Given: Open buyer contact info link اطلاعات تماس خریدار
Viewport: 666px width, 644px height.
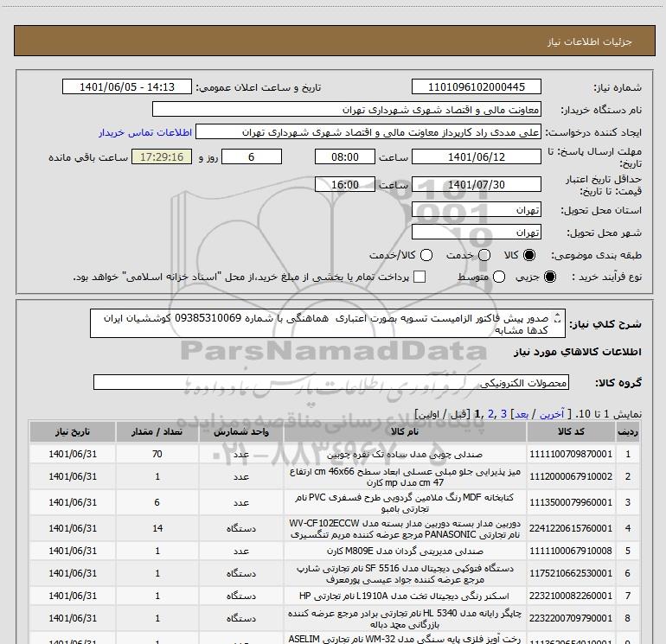Looking at the screenshot, I should [145, 132].
